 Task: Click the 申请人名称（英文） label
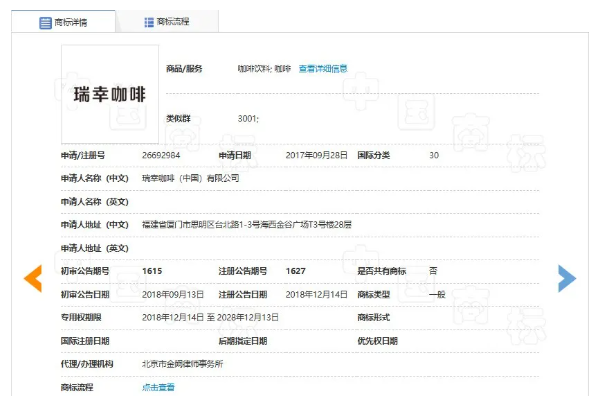pos(95,202)
